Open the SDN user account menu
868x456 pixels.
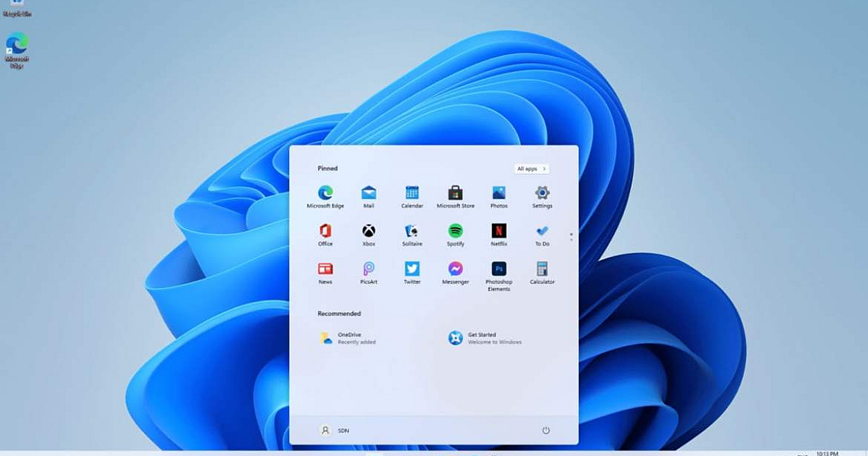[x=334, y=430]
